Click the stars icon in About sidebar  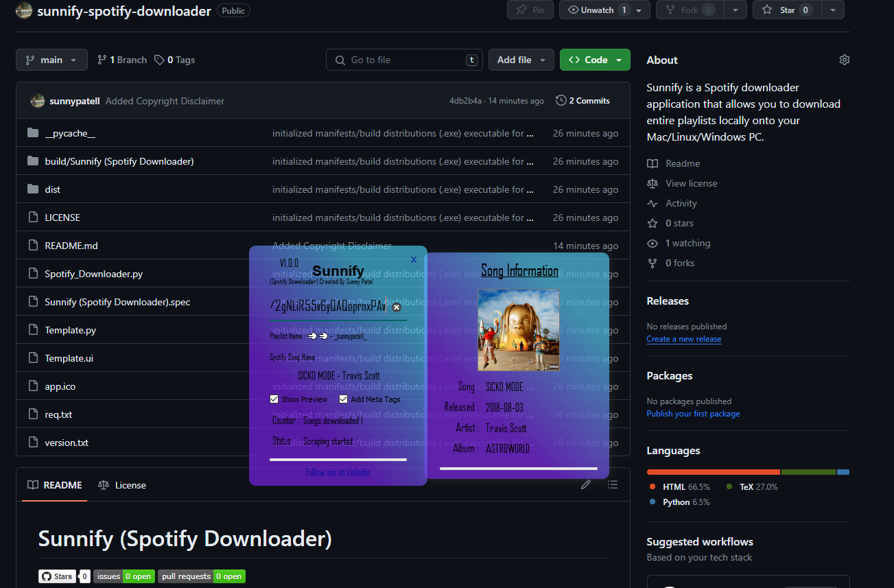(652, 223)
